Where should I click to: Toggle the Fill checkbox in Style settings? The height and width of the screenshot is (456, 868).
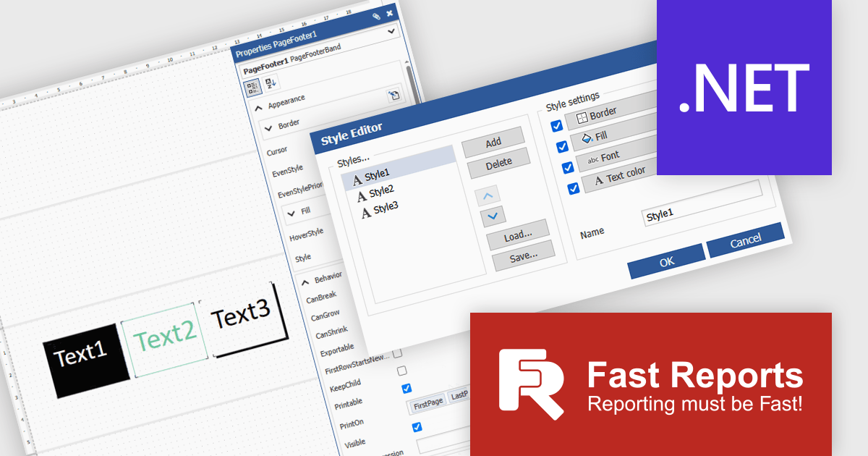click(x=562, y=147)
